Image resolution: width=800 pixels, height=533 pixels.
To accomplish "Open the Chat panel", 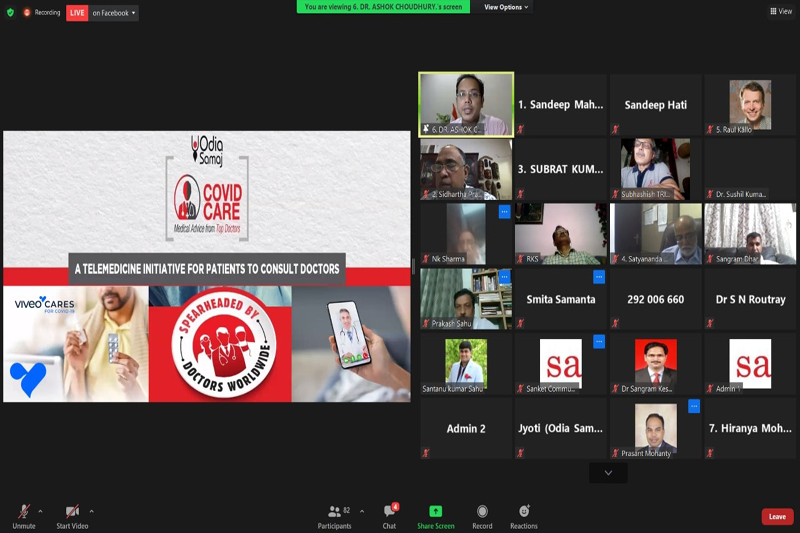I will 389,512.
